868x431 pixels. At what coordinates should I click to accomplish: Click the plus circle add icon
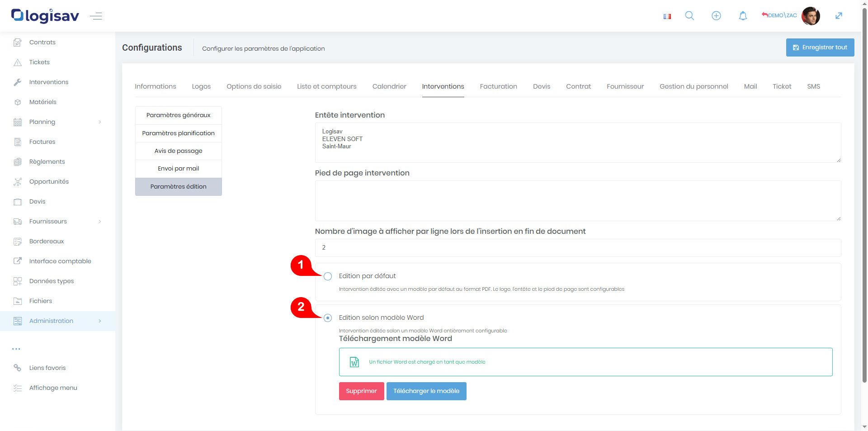(x=716, y=16)
